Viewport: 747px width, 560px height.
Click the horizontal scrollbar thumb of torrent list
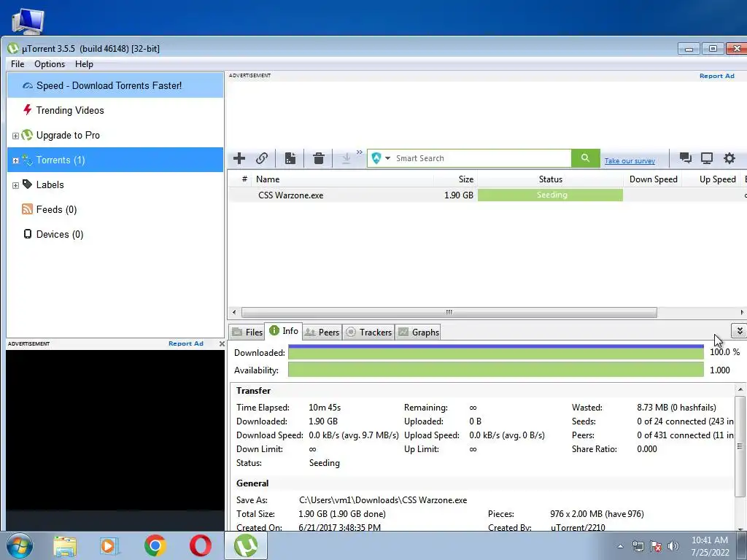tap(449, 313)
